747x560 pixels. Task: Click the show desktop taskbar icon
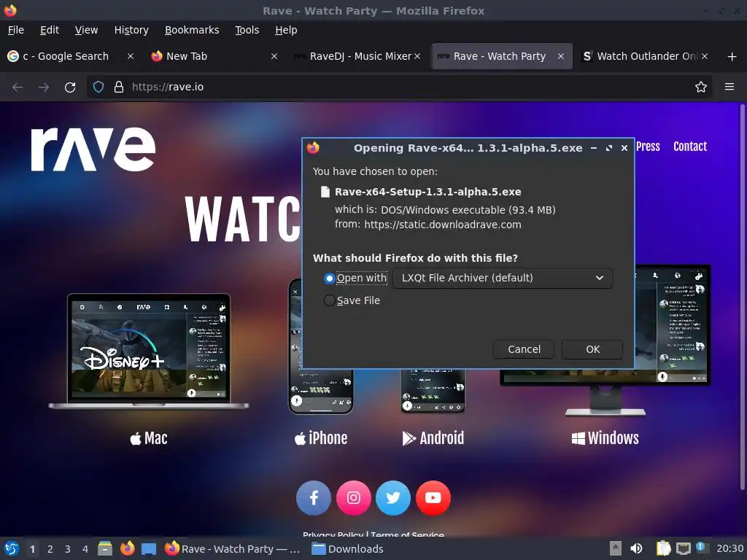click(149, 549)
